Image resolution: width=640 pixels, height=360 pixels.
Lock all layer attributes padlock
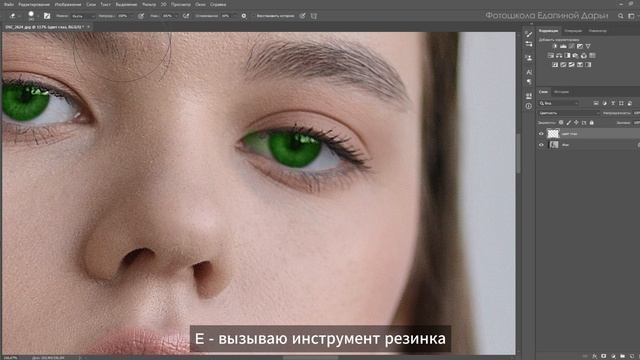(x=591, y=122)
